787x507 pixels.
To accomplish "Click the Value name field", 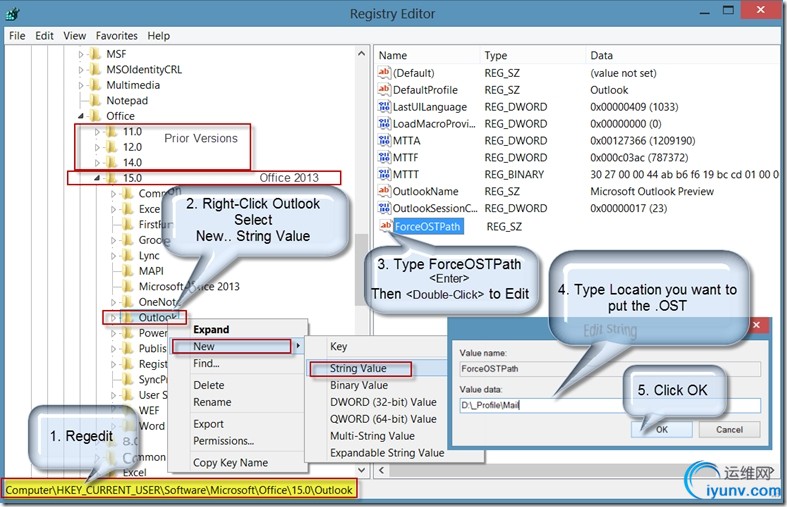I will click(610, 369).
